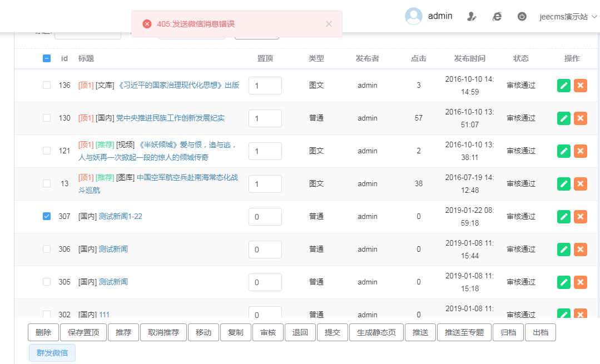Viewport: 600px width, 364px height.
Task: Click the 点击 column header
Action: pos(419,58)
